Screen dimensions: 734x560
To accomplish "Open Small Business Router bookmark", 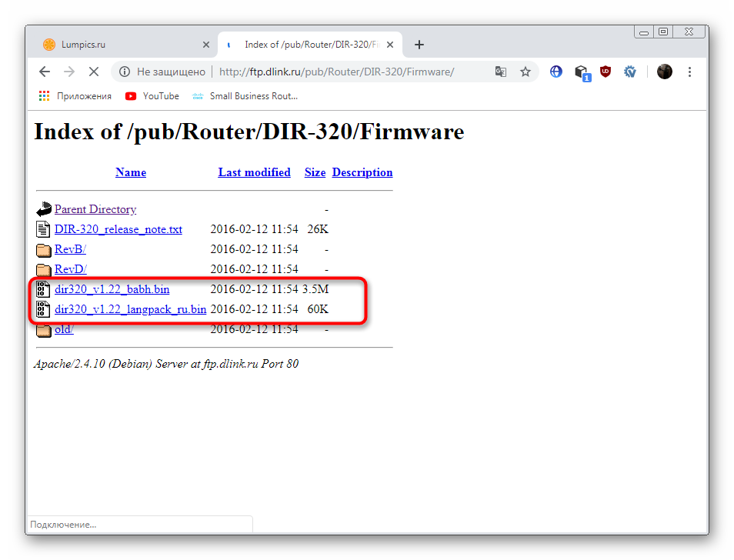I will pos(245,96).
